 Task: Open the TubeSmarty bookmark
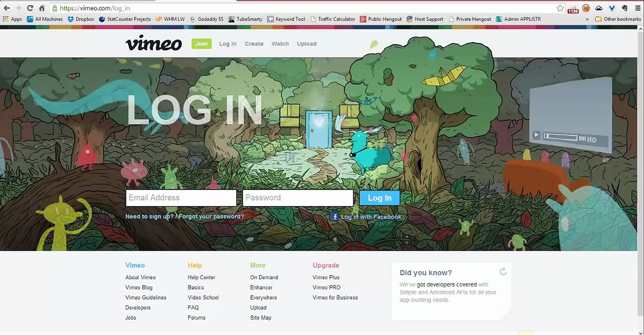click(x=245, y=19)
